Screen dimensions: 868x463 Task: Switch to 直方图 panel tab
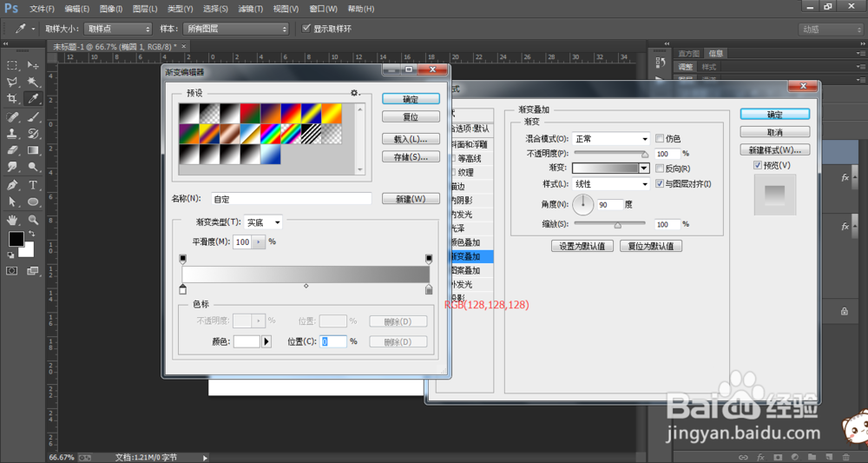pos(688,53)
